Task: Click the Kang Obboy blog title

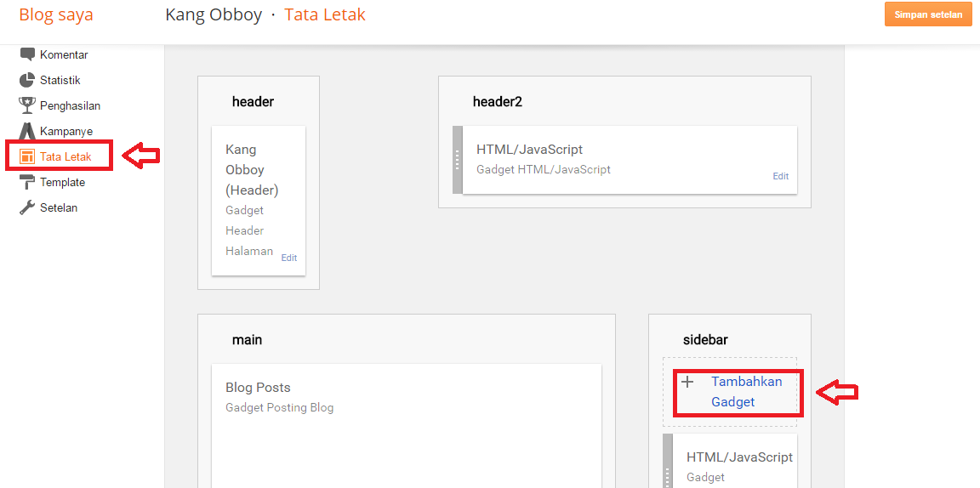Action: click(214, 14)
